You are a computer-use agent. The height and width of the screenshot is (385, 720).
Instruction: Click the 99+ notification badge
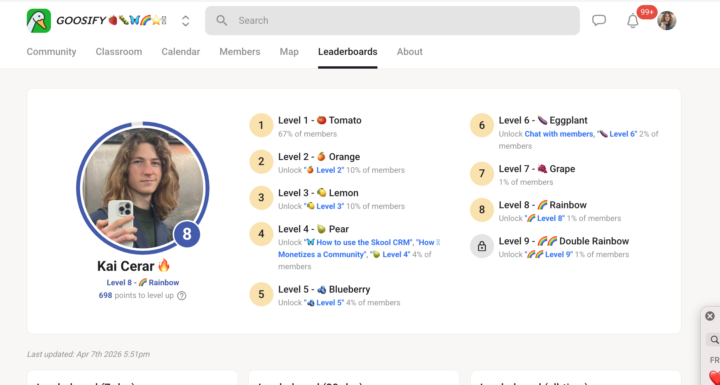tap(647, 12)
